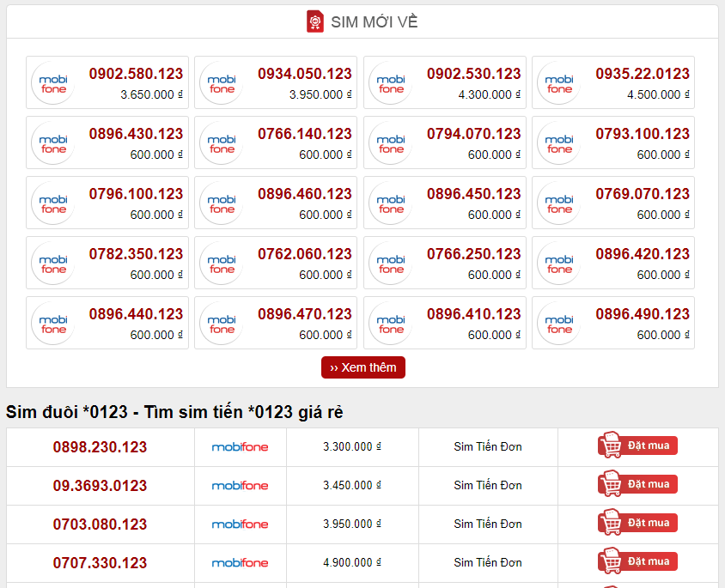Click Mobifone logo on 0896.470.123 card
The height and width of the screenshot is (588, 725).
point(222,324)
